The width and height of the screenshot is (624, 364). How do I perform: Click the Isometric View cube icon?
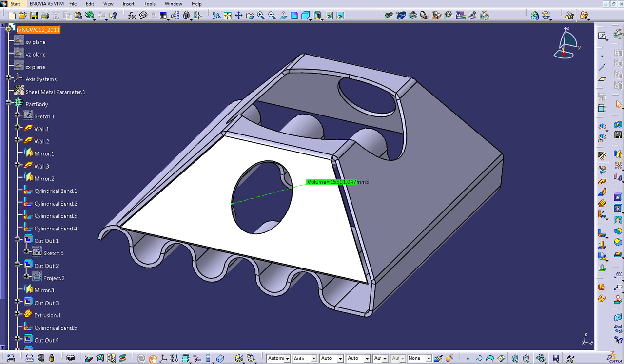coord(305,16)
